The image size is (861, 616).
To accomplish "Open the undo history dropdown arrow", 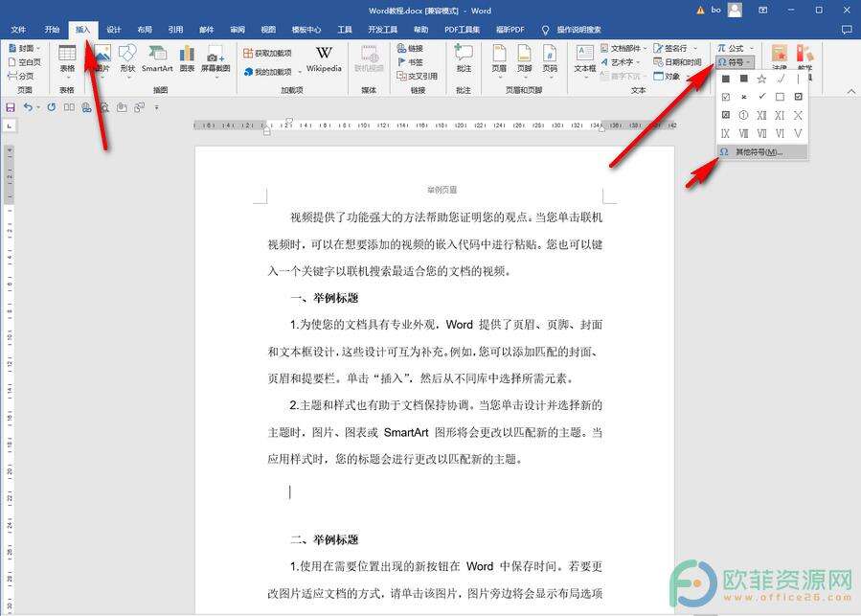I will tap(38, 107).
